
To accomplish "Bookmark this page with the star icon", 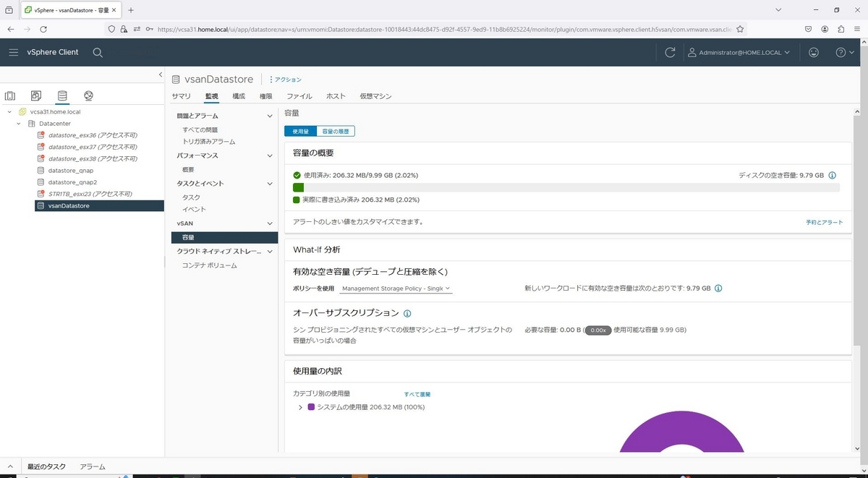I will click(740, 29).
